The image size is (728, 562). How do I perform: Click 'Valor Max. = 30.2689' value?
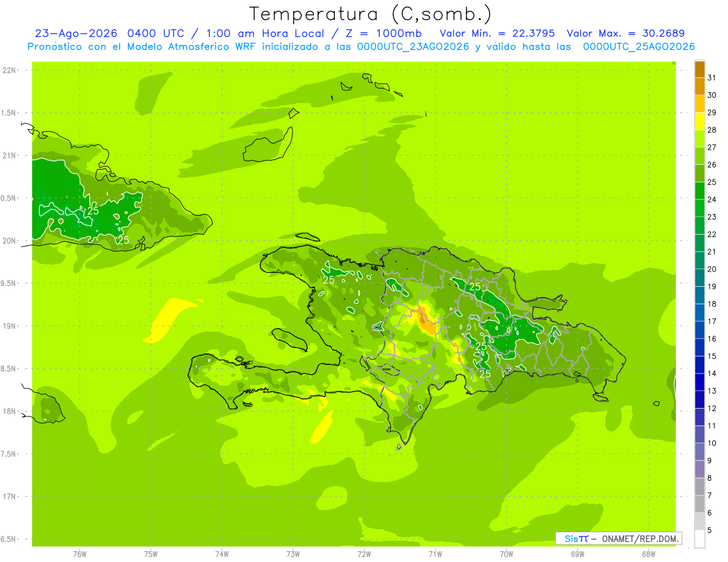[x=625, y=34]
